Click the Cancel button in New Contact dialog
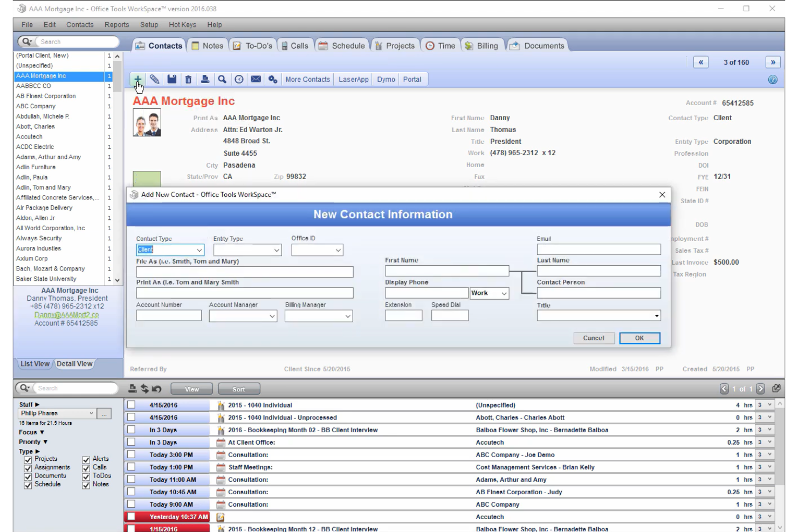This screenshot has width=798, height=532. coord(594,338)
